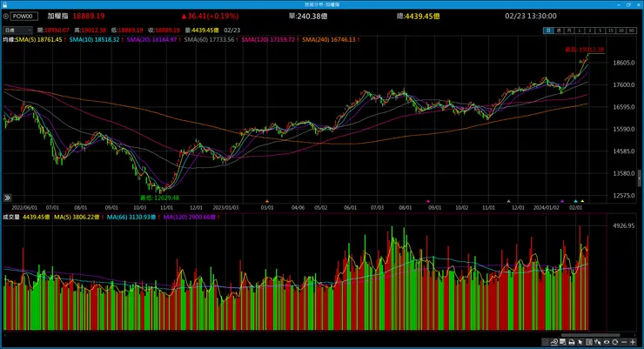Click the data table search icon

point(563,342)
